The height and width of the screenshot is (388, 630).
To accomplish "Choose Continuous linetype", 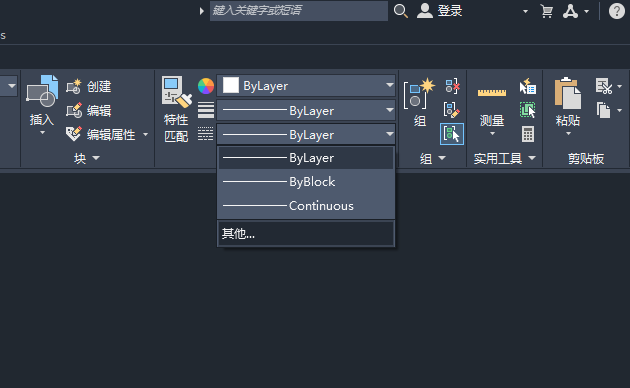I will 306,206.
